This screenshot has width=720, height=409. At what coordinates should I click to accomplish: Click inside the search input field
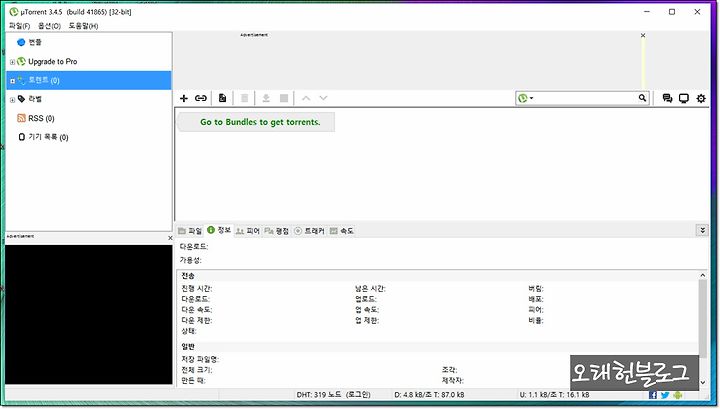pyautogui.click(x=585, y=98)
